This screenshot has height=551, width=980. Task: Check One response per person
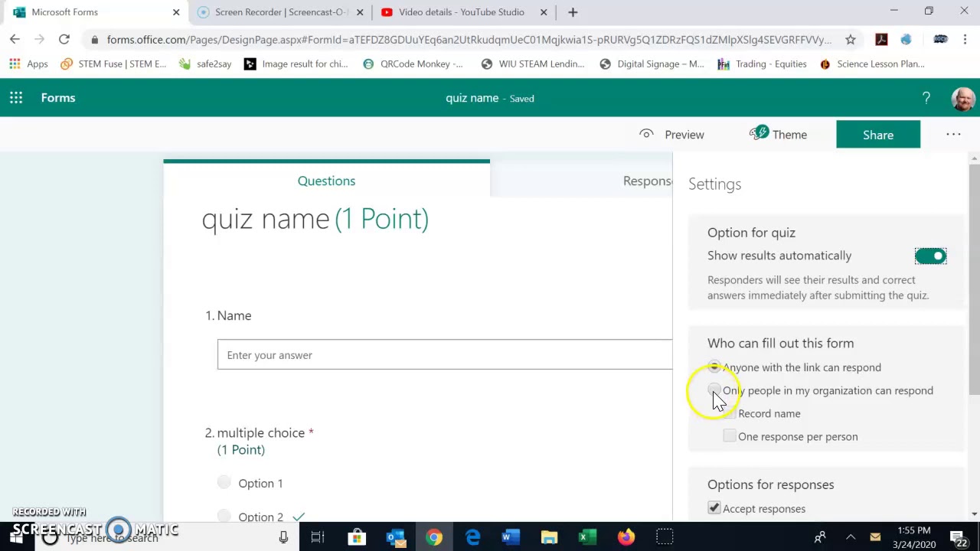730,436
